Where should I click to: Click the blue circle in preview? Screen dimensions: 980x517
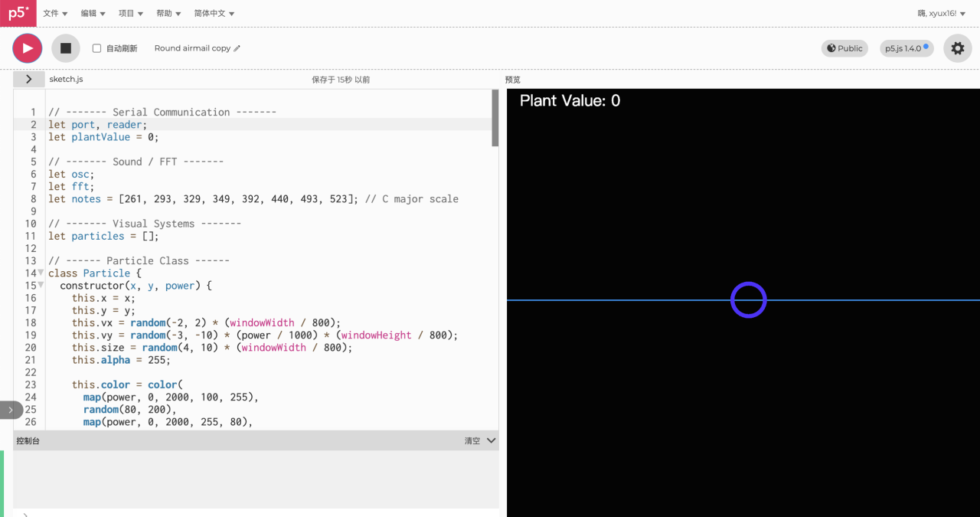coord(748,299)
